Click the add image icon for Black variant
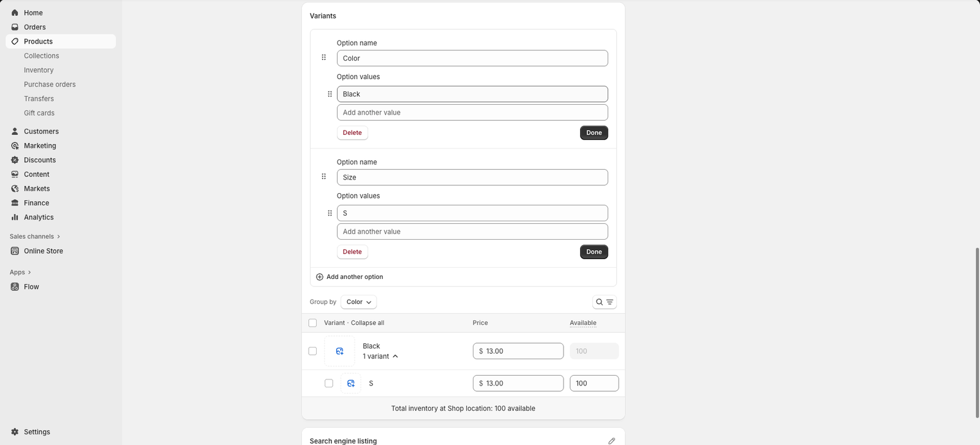The image size is (980, 445). pos(339,351)
